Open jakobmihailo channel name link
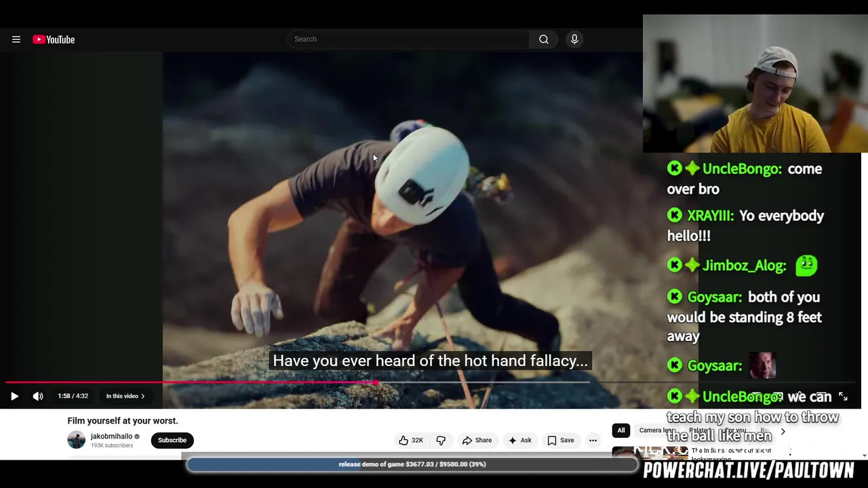The height and width of the screenshot is (488, 868). pos(111,436)
